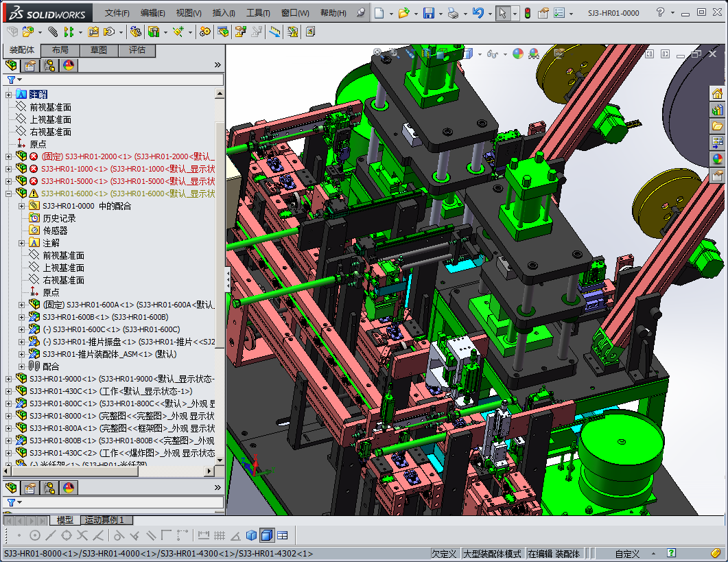728x562 pixels.
Task: Click the 自定义 units button in status bar
Action: coord(626,554)
